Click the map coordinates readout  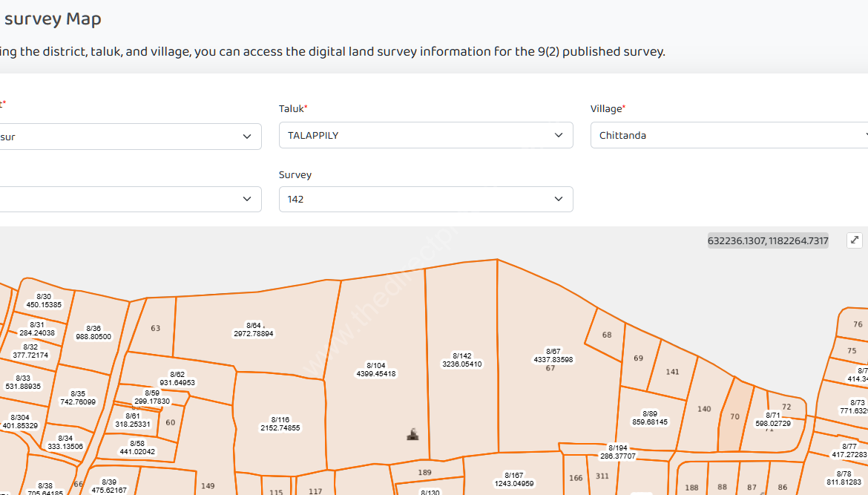767,240
